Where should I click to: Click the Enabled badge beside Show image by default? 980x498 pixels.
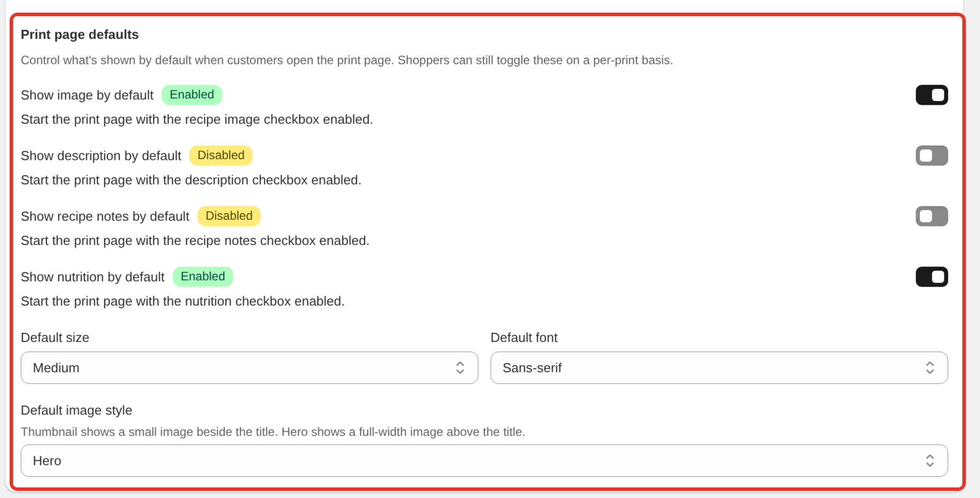(192, 95)
